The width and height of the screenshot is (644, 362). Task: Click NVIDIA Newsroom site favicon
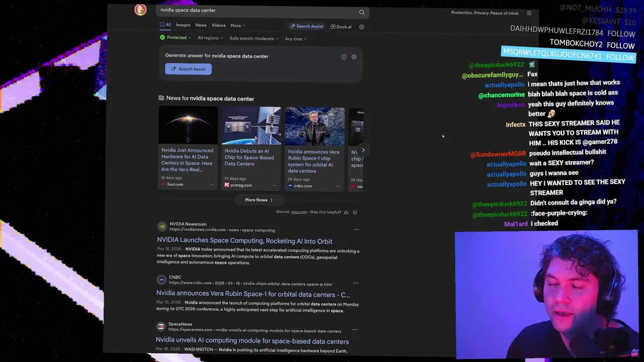point(162,227)
